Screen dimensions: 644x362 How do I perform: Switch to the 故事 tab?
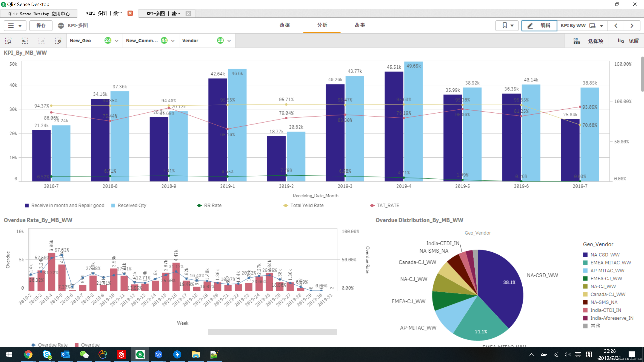point(360,25)
